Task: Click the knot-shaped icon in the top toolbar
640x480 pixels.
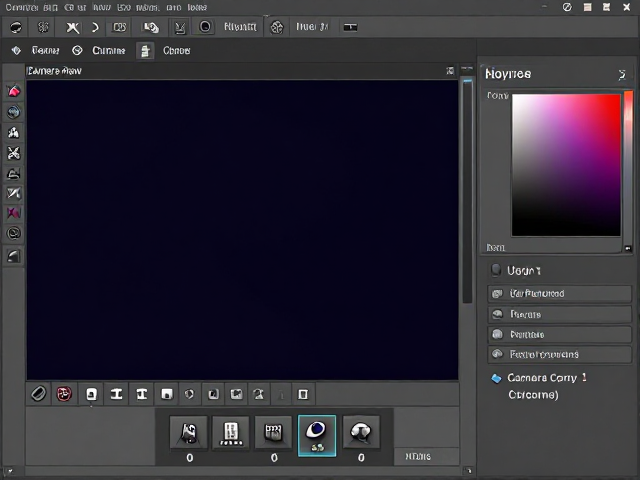Action: coord(43,27)
